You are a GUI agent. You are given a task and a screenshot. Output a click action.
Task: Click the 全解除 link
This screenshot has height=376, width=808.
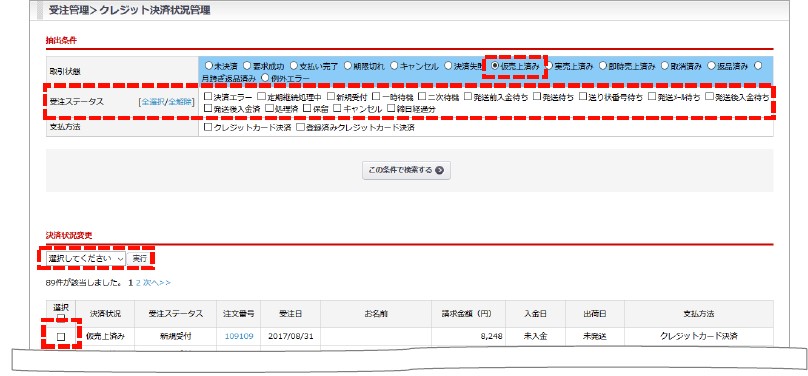(x=180, y=102)
